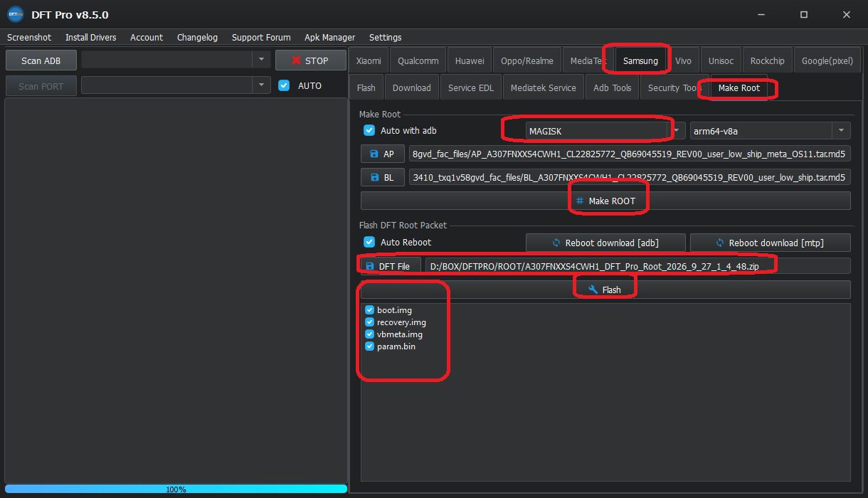Click the DFT File zip path field
This screenshot has height=498, width=868.
[637, 266]
